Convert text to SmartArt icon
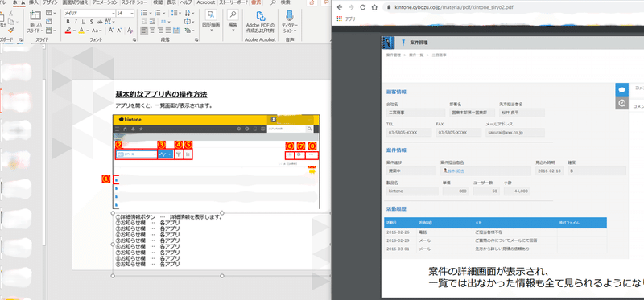The image size is (644, 300). [188, 31]
